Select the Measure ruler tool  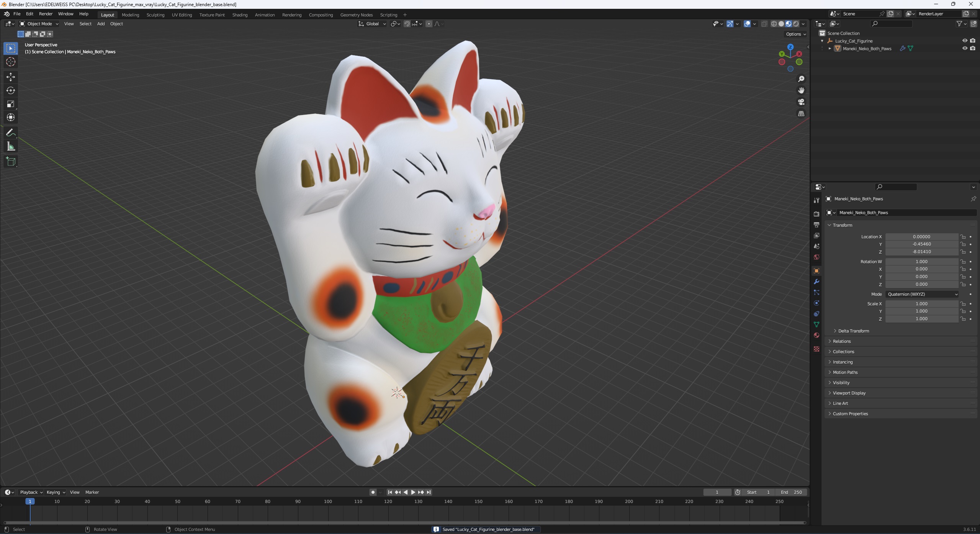(11, 146)
